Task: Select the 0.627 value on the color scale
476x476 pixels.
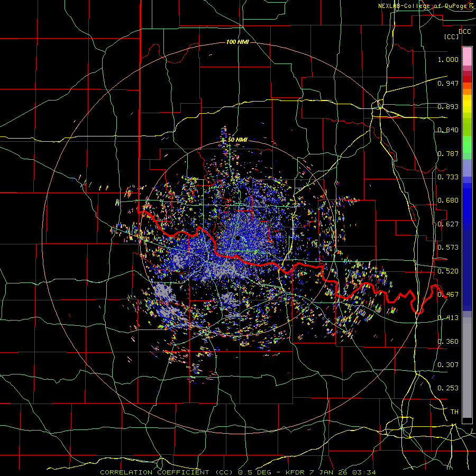Action: (448, 224)
